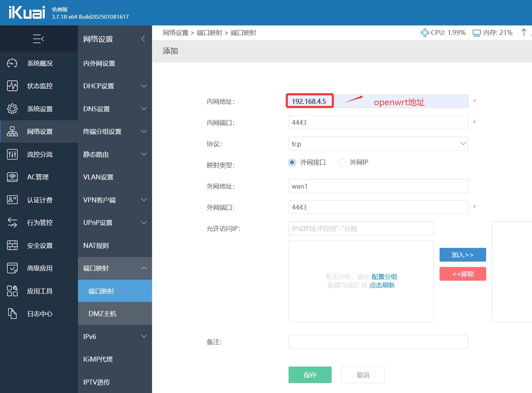The width and height of the screenshot is (532, 393).
Task: Open the DMZ主机 menu item
Action: [102, 314]
